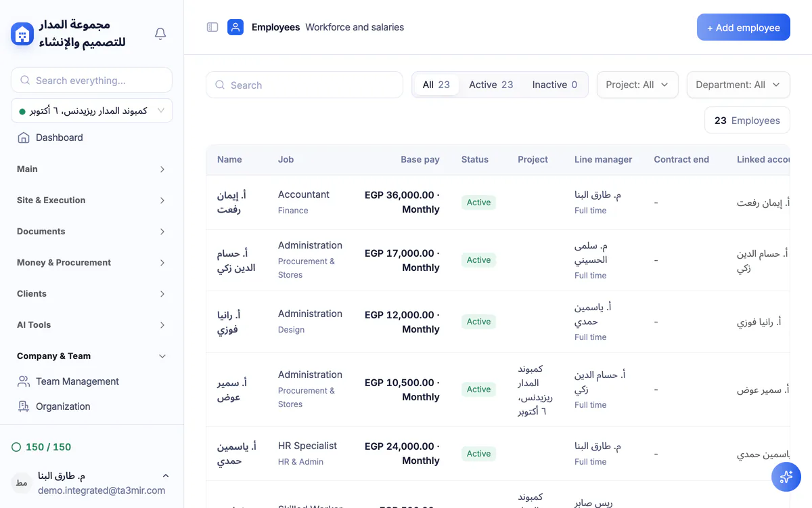Sort by the Name column header
The height and width of the screenshot is (508, 812).
pos(229,160)
